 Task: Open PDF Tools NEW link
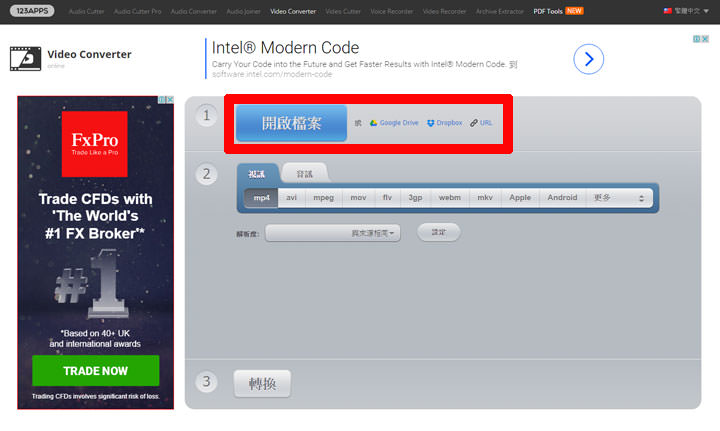click(x=558, y=11)
